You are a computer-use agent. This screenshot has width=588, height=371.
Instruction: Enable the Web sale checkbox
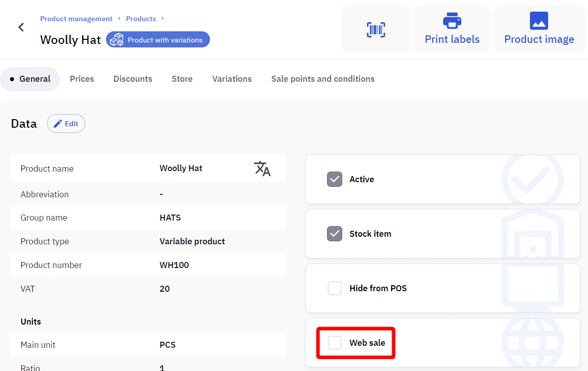click(x=335, y=343)
